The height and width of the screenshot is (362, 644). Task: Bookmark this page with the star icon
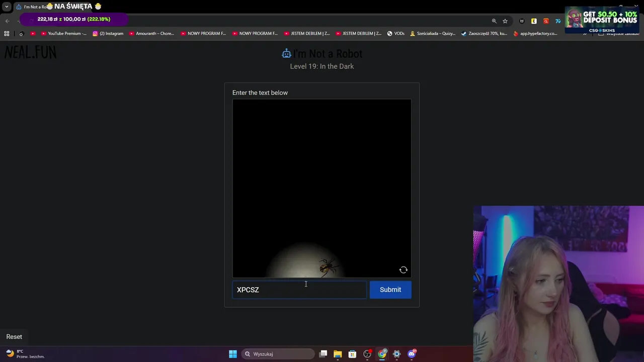(505, 21)
